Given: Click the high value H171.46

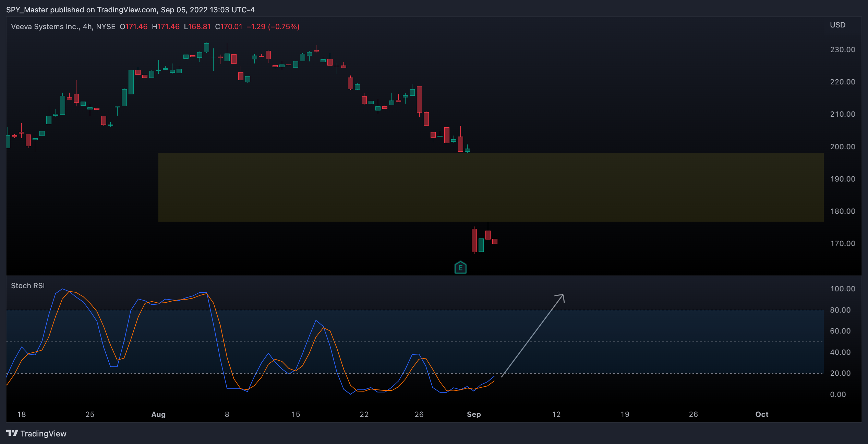Looking at the screenshot, I should pos(166,27).
